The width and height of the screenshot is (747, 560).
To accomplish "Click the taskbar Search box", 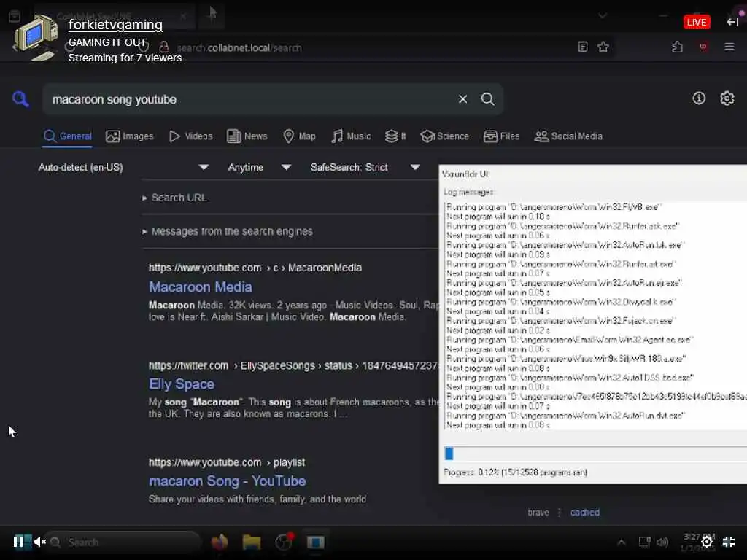I will pyautogui.click(x=125, y=542).
